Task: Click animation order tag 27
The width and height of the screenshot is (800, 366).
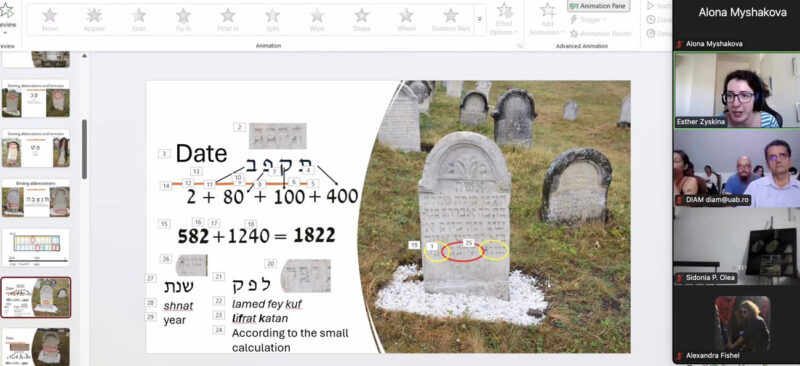Action: 151,278
